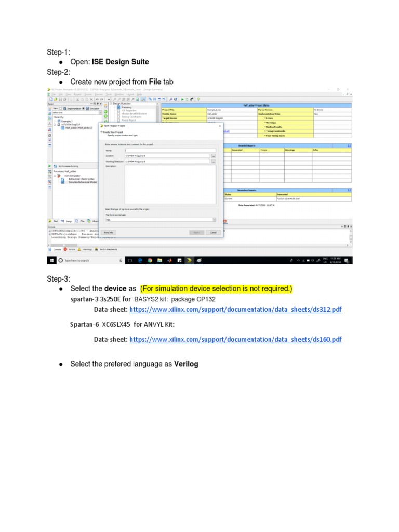This screenshot has width=399, height=532.
Task: Click the Delete X toolbar icon
Action: pyautogui.click(x=91, y=99)
